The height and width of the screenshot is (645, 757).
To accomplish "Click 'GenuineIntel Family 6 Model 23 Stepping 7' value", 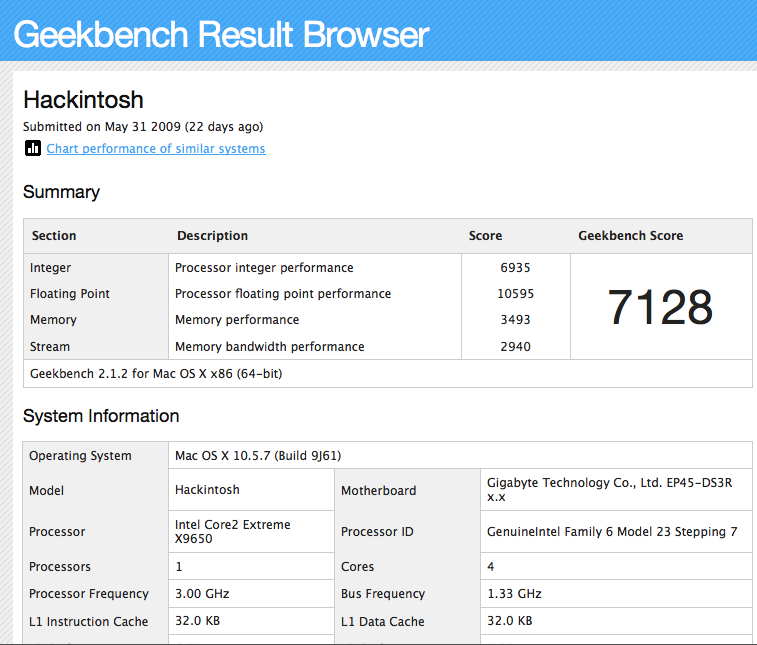I will (x=612, y=532).
